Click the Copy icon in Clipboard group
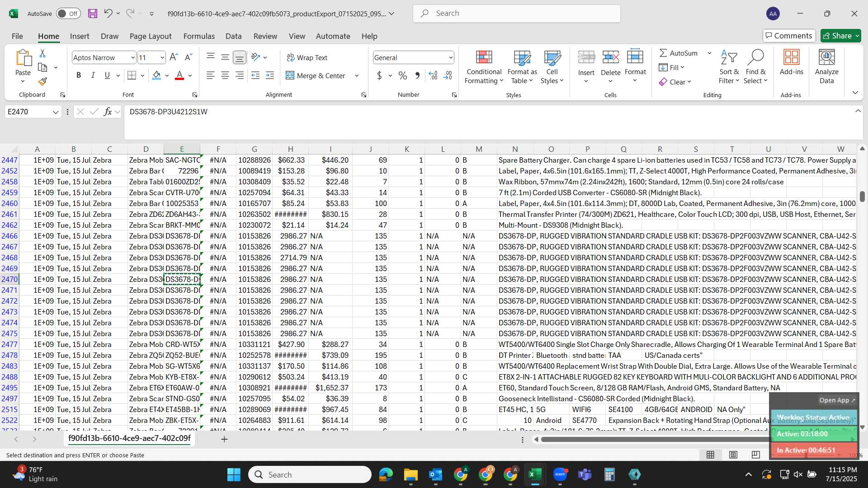Viewport: 868px width, 488px height. click(42, 67)
